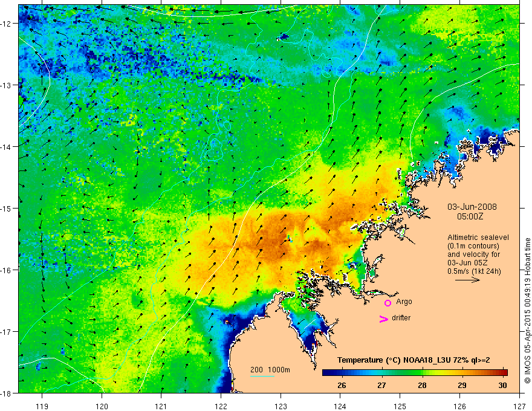The width and height of the screenshot is (532, 411).
Task: Click the 05:00Z time label
Action: (x=470, y=216)
